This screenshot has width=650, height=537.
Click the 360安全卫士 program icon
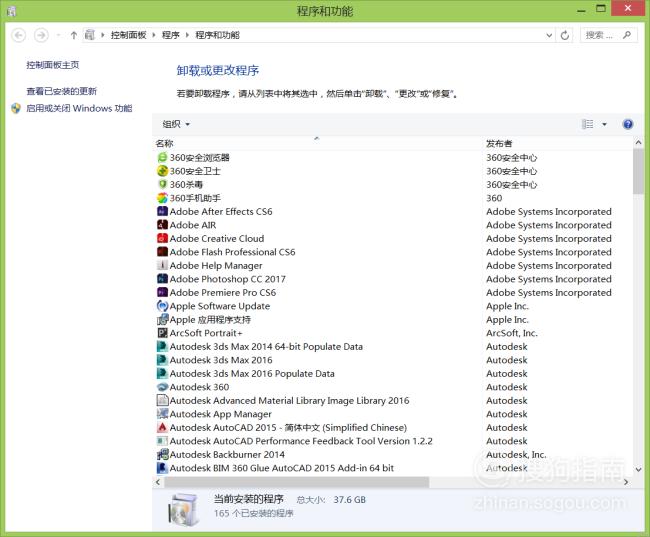tap(162, 171)
